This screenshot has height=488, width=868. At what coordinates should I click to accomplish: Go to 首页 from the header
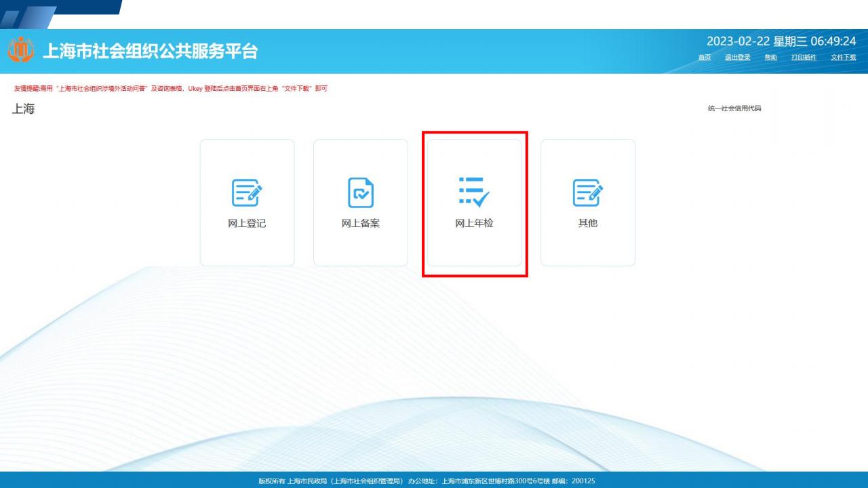(x=705, y=58)
